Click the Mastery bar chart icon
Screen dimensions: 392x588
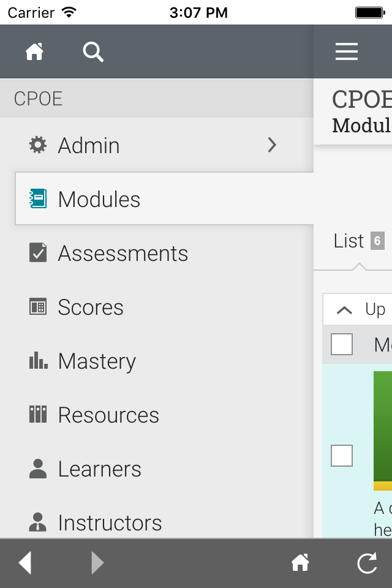[x=38, y=361]
